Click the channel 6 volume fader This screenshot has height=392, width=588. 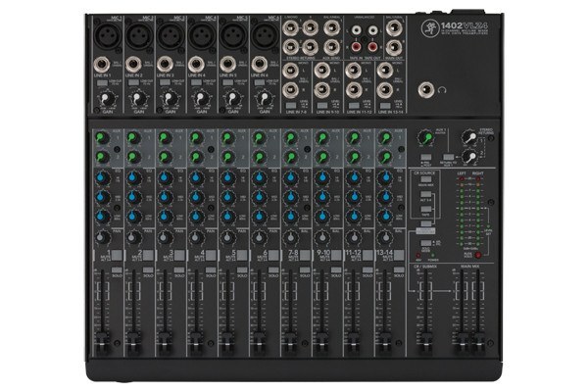click(259, 342)
